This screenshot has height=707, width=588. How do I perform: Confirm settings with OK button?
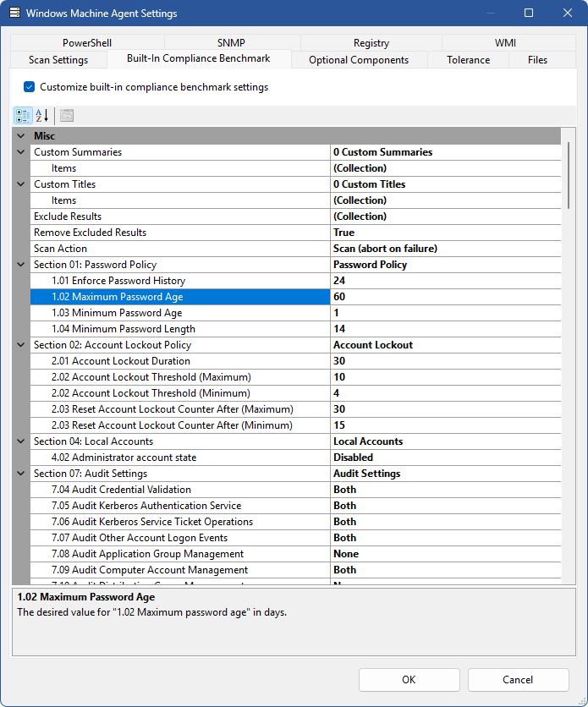pyautogui.click(x=409, y=679)
